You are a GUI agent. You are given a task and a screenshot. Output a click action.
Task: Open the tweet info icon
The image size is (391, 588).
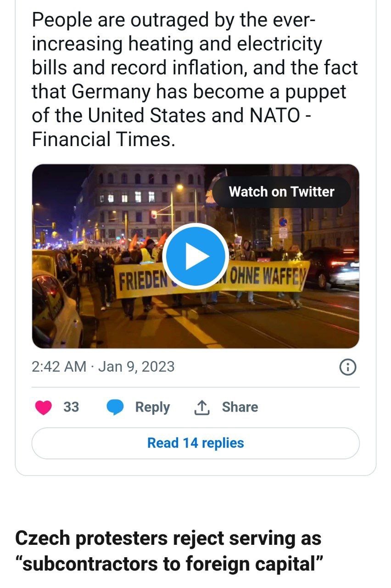click(347, 367)
